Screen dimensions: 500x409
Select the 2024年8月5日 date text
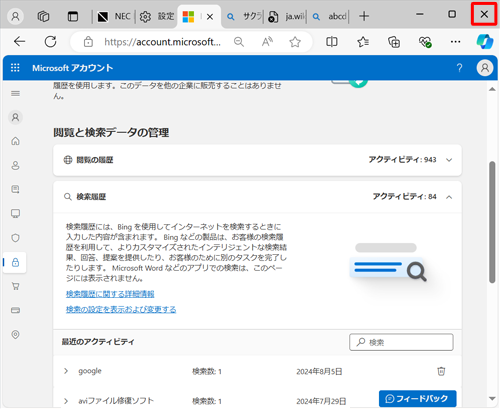pos(319,371)
